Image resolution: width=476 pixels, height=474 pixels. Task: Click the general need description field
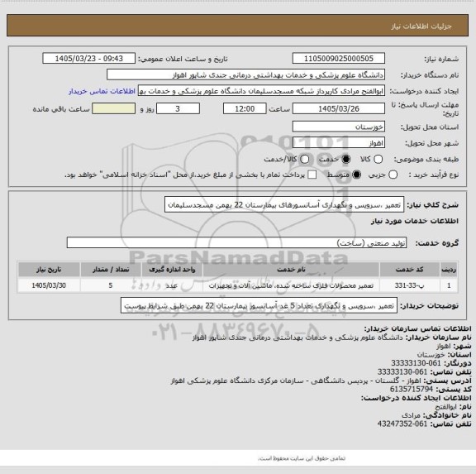click(284, 205)
